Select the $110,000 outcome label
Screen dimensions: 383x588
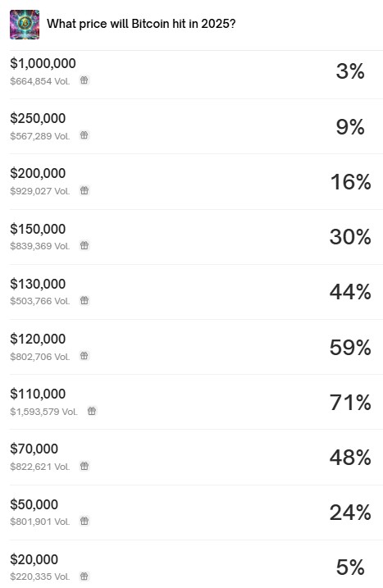point(38,394)
